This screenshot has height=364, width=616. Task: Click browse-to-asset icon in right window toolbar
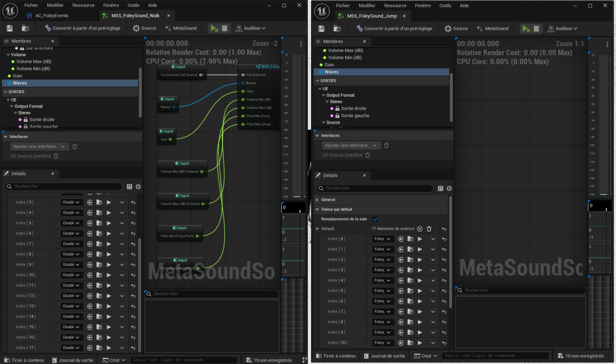tap(337, 28)
